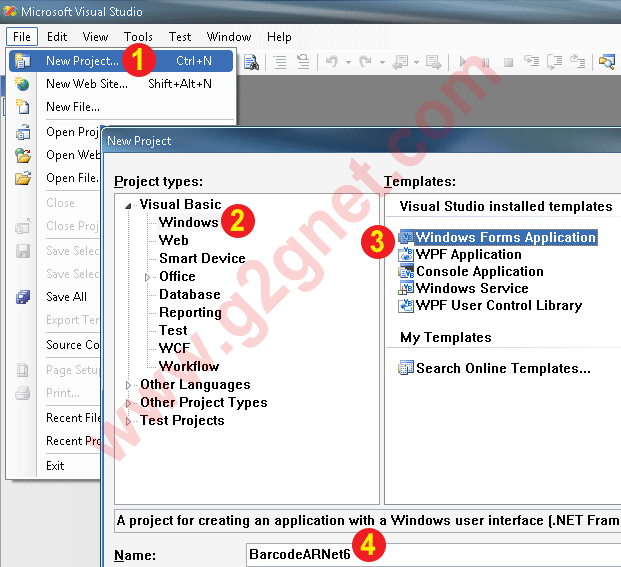
Task: Collapse the Visual Basic tree node
Action: pyautogui.click(x=128, y=205)
